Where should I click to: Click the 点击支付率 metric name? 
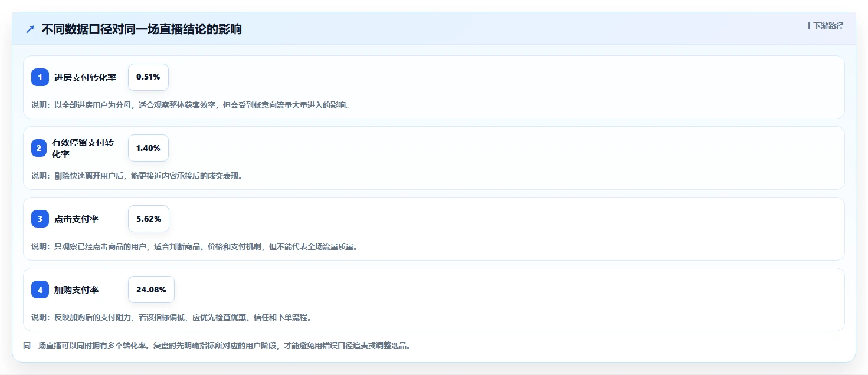pos(76,219)
